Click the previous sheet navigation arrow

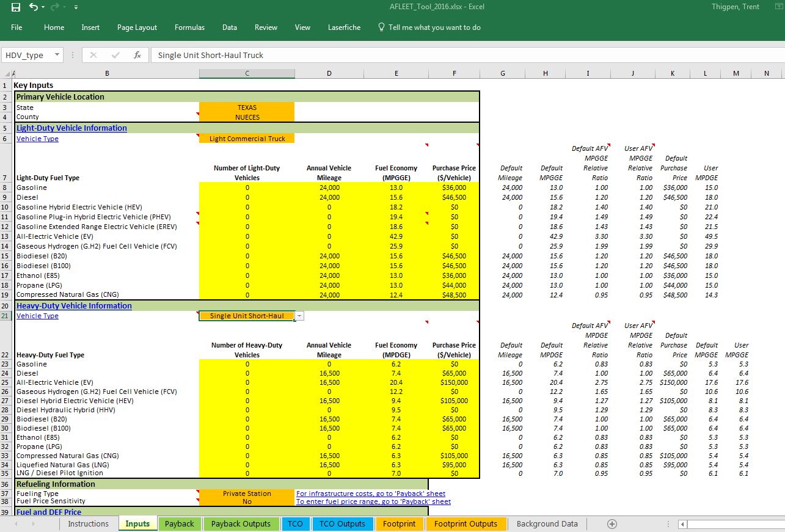point(16,523)
